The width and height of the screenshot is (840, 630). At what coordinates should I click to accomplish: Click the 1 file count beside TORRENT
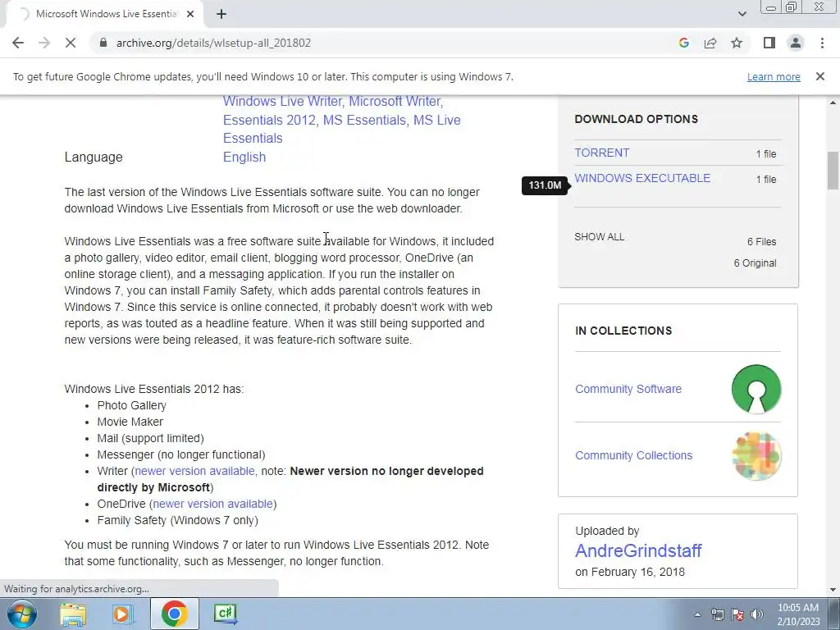click(x=766, y=153)
